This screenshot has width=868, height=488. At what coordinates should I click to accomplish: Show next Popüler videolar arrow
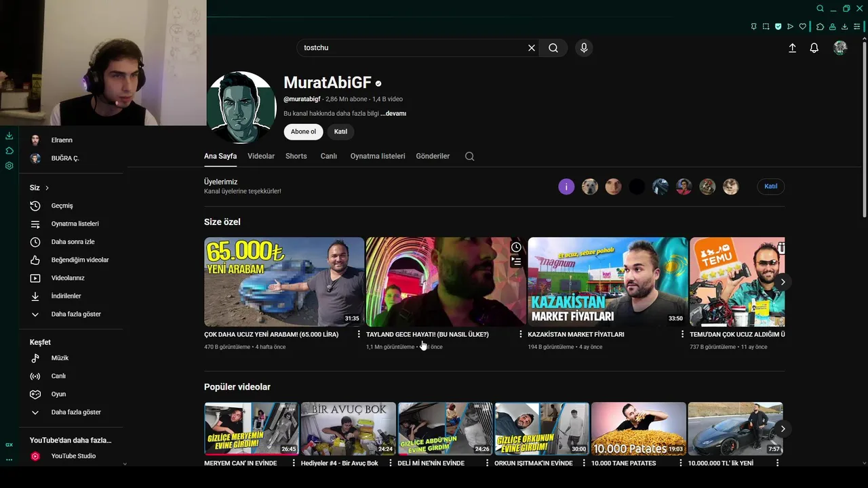coord(783,428)
